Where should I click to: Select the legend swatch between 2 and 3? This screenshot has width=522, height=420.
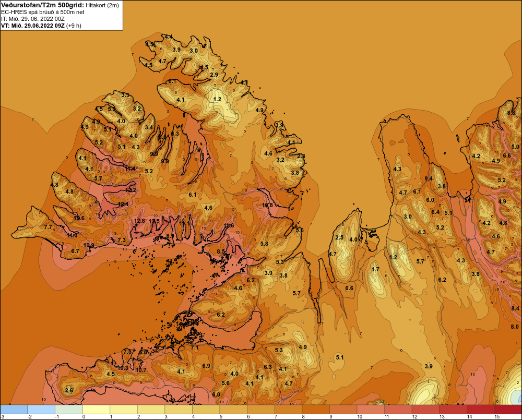pos(151,410)
